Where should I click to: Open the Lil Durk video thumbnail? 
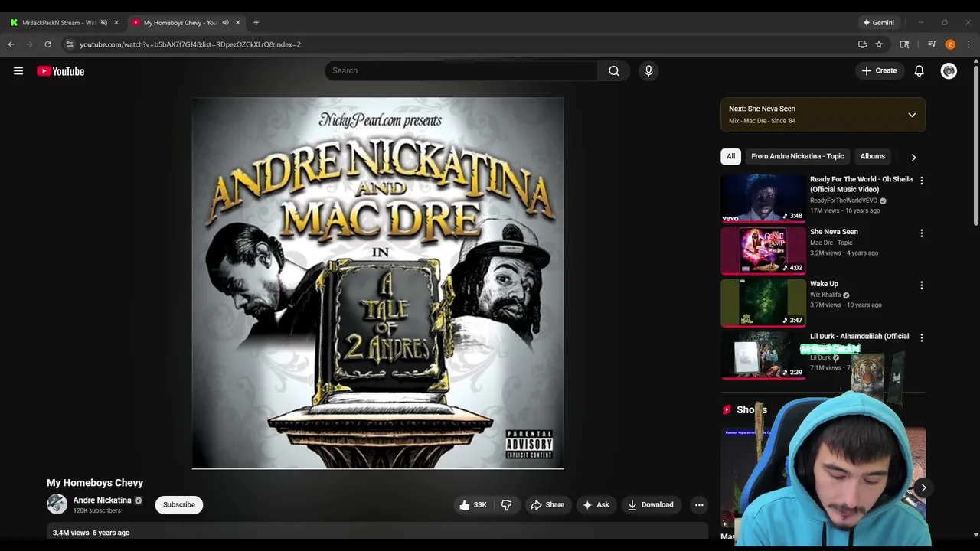[763, 355]
